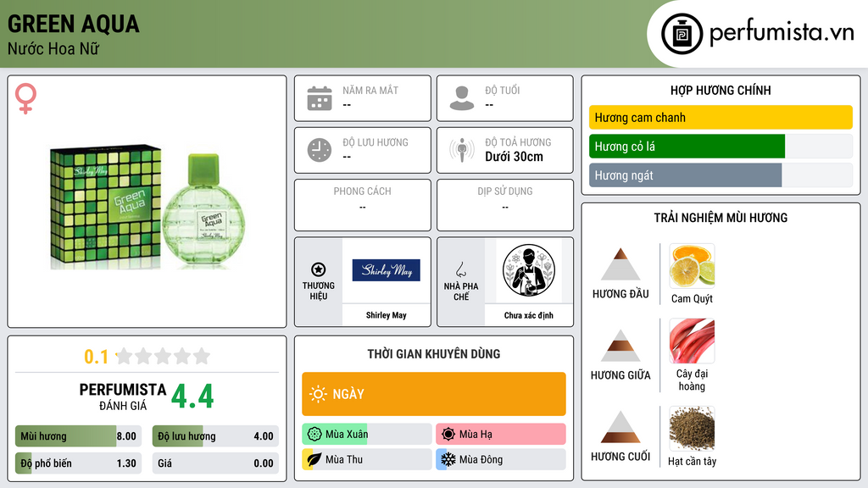Click the star badge icon above Thương hiệu

319,269
